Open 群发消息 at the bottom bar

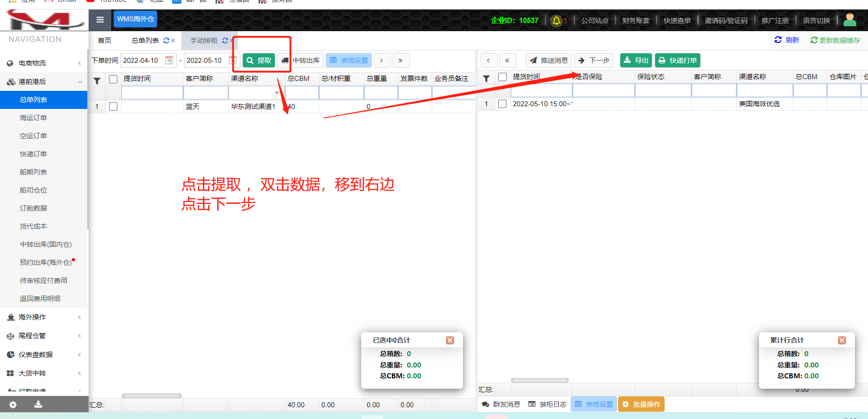[x=501, y=405]
